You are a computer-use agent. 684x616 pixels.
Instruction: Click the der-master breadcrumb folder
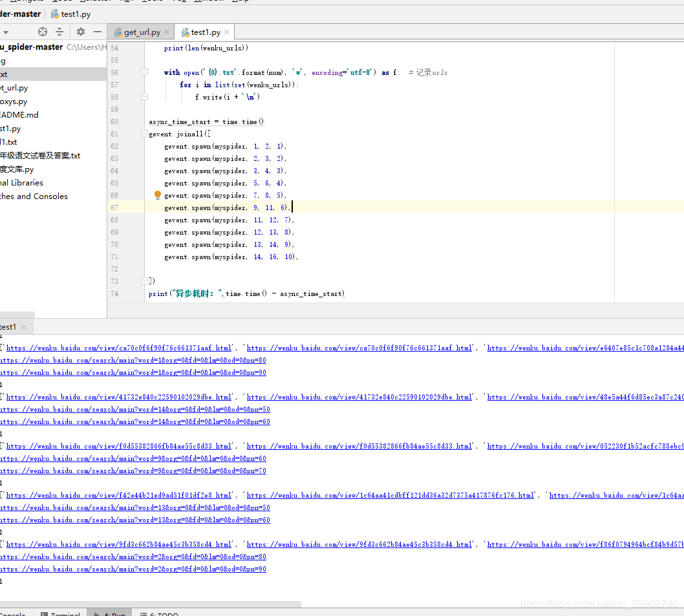point(21,14)
